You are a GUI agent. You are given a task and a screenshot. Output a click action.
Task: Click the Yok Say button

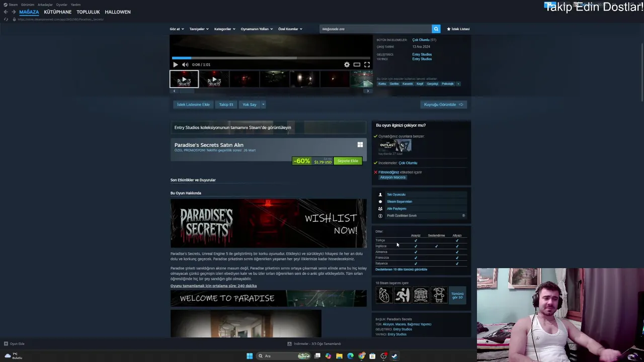pos(250,105)
